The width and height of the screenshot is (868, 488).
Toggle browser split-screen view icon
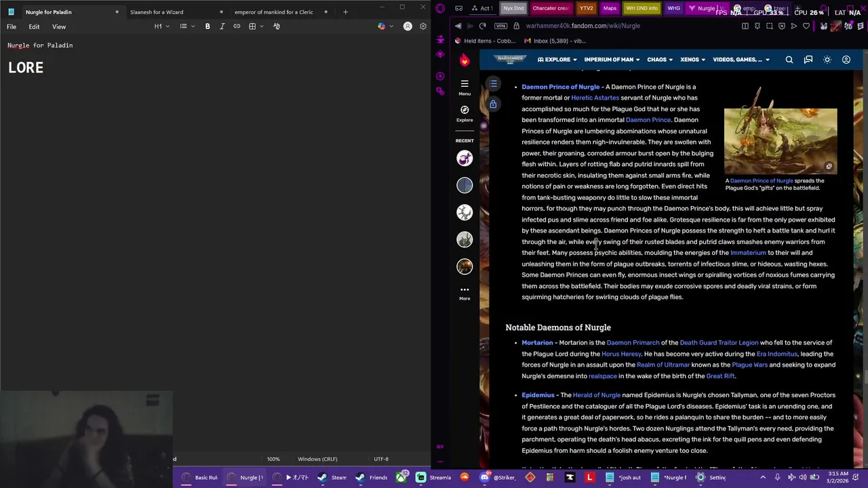[745, 26]
